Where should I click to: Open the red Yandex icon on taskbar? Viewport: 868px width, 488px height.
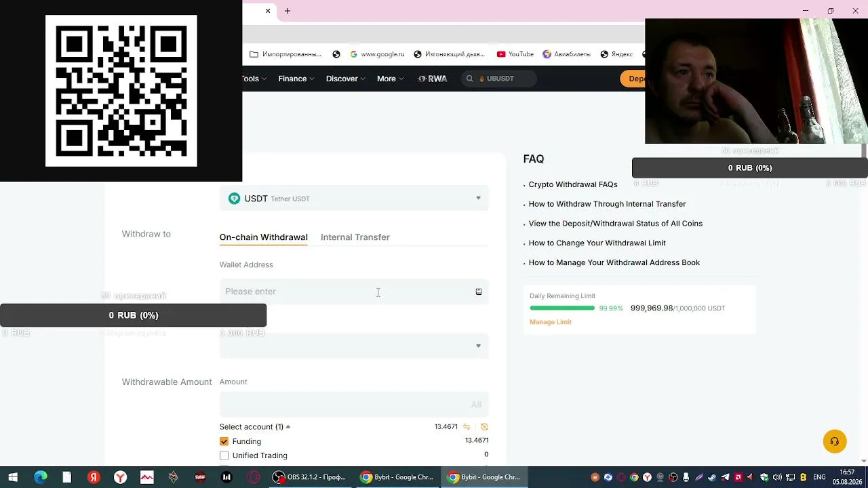[94, 477]
